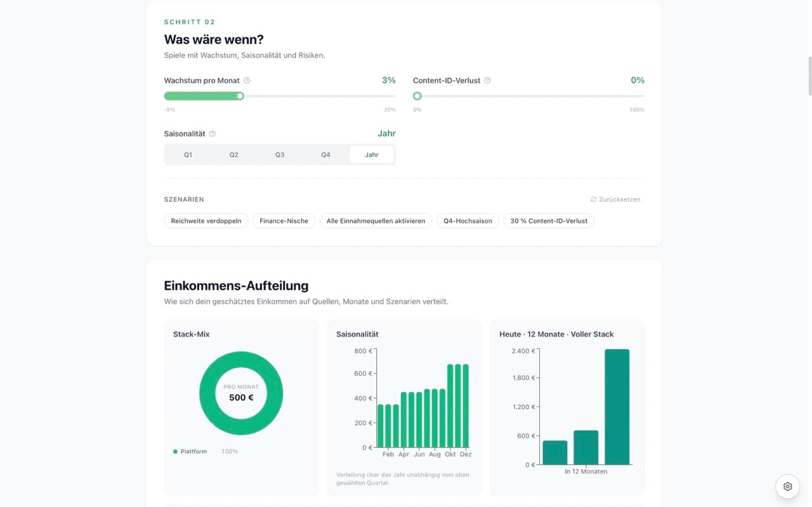This screenshot has width=812, height=507.
Task: Click the page vertical scrollbar
Action: [809, 76]
